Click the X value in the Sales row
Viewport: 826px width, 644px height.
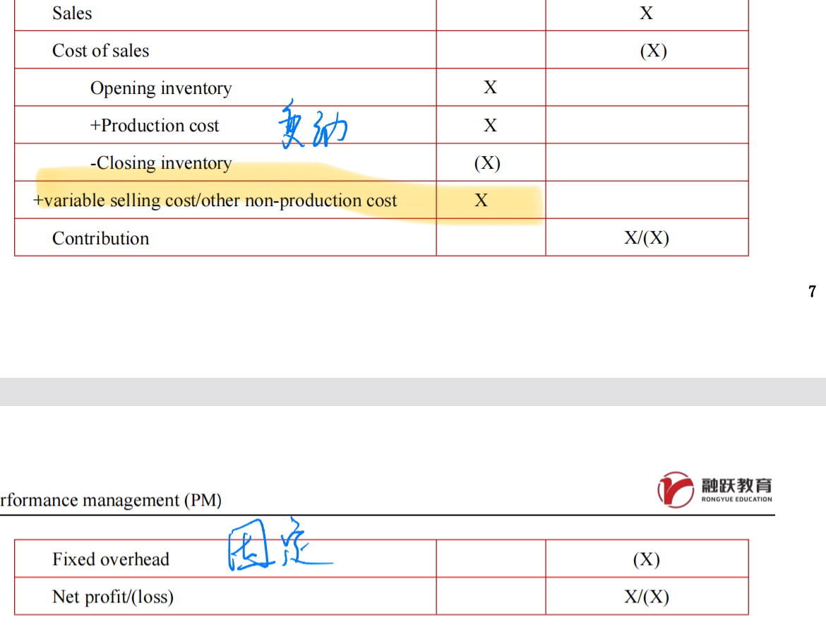(646, 13)
